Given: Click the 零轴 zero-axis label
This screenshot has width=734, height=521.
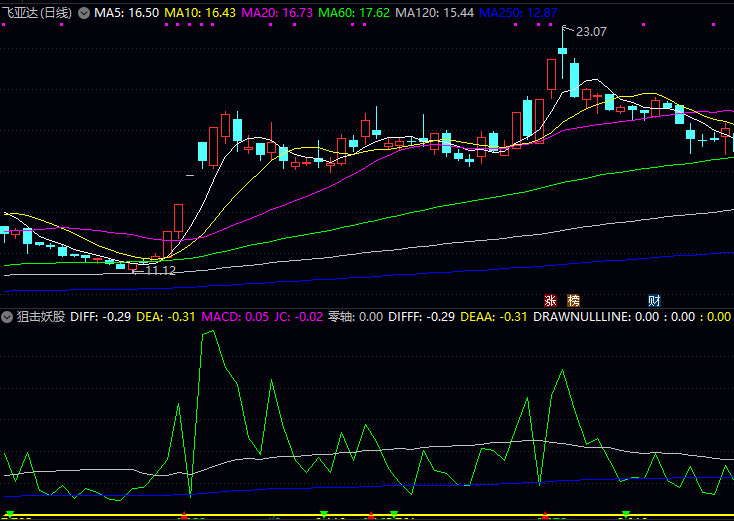Looking at the screenshot, I should (355, 317).
